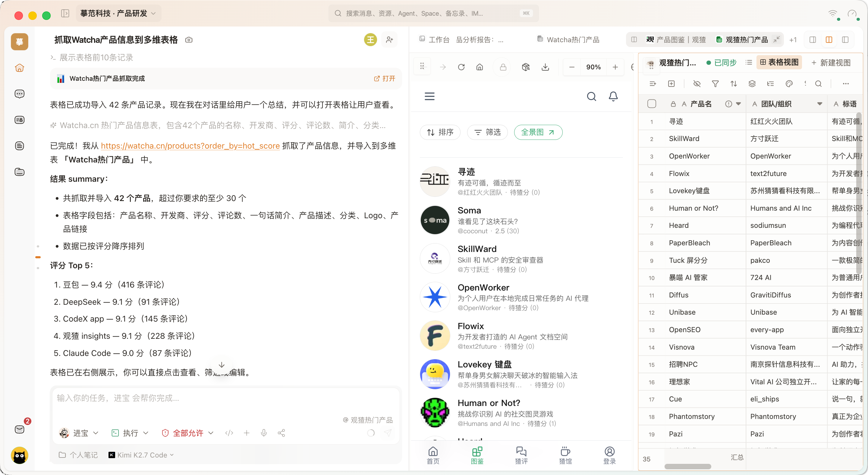Click the 打开 link on Watcha card

click(x=385, y=78)
